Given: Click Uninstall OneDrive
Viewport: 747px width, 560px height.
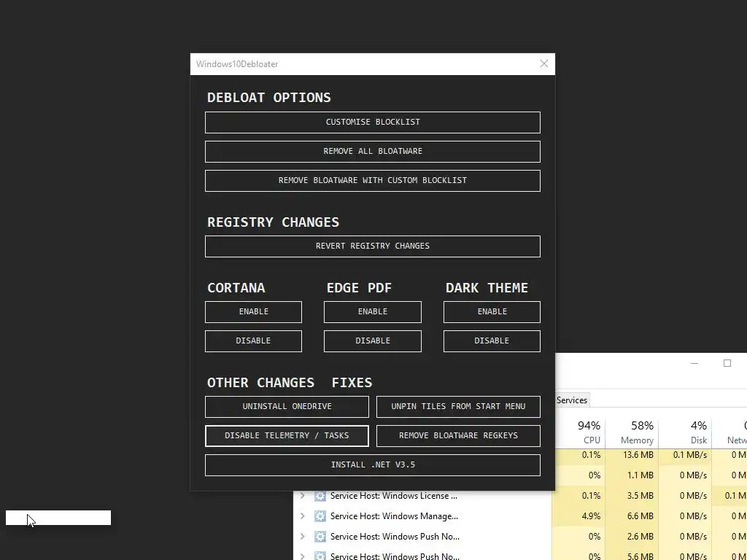Looking at the screenshot, I should click(x=287, y=407).
